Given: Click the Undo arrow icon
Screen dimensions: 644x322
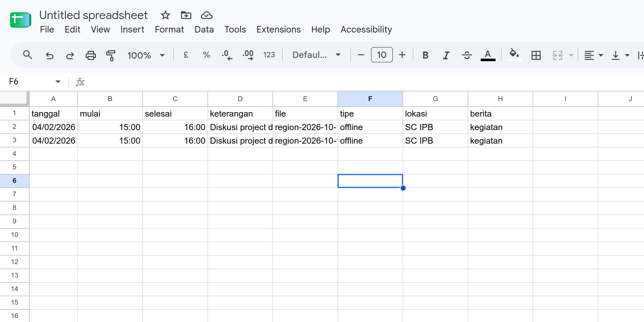Looking at the screenshot, I should (x=49, y=55).
